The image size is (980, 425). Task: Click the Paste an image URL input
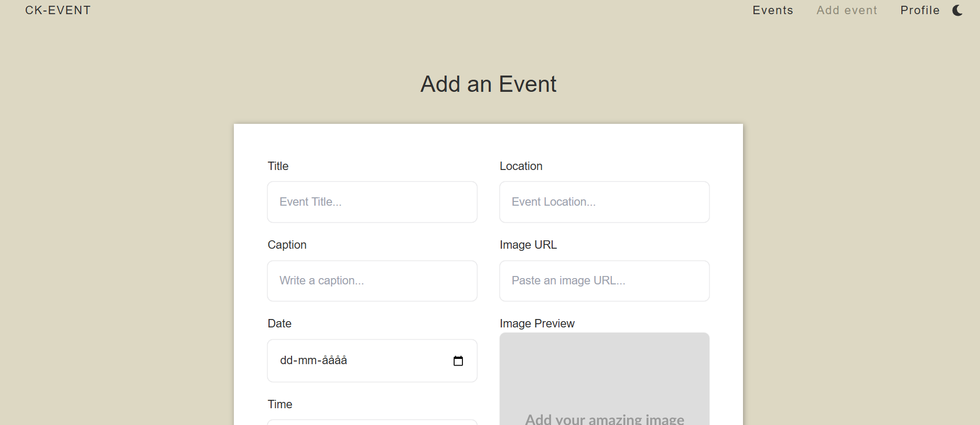point(604,281)
